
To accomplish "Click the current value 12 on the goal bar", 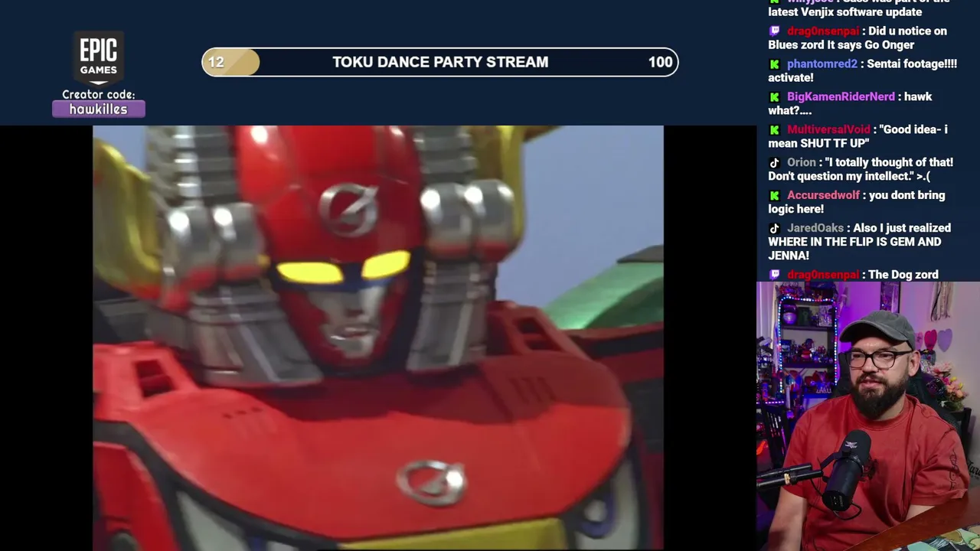I will (216, 63).
